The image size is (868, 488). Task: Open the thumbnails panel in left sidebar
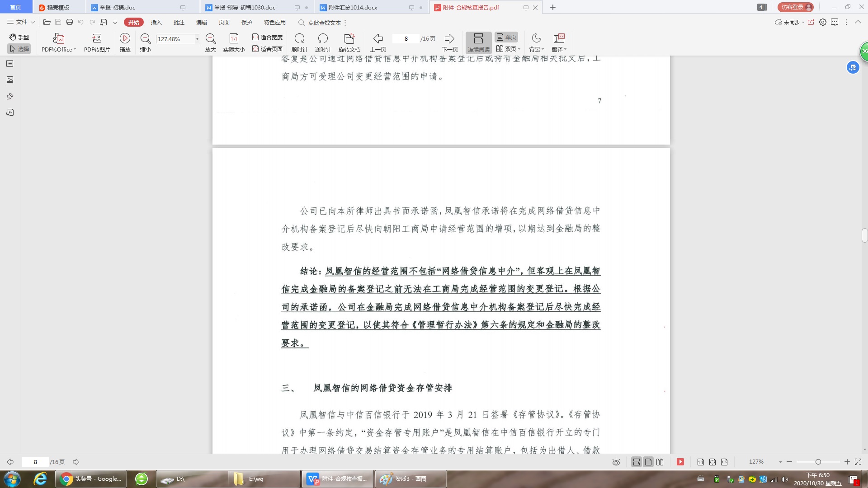(10, 80)
